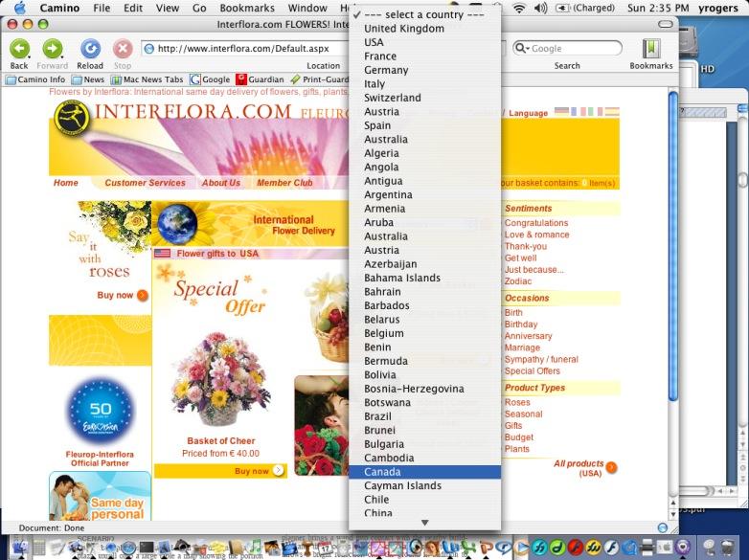Screen dimensions: 749x560
Task: Click the status bar icon at right
Action: (663, 527)
